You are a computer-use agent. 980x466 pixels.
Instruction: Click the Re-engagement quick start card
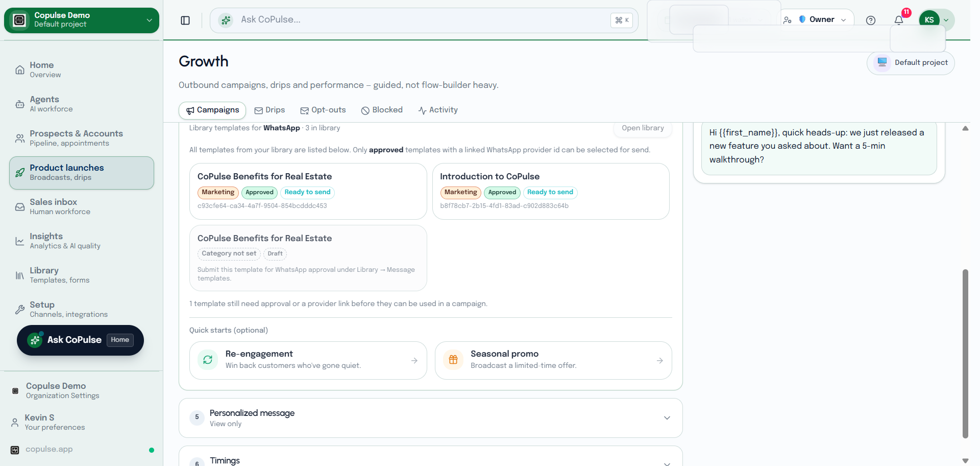[308, 361]
